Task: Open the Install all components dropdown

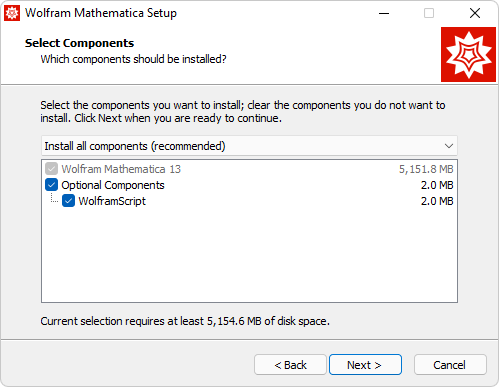Action: tap(249, 146)
